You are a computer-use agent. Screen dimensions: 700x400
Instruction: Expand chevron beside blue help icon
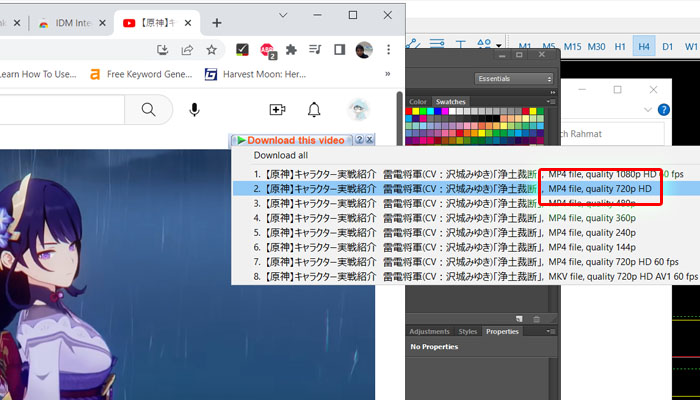click(x=648, y=109)
